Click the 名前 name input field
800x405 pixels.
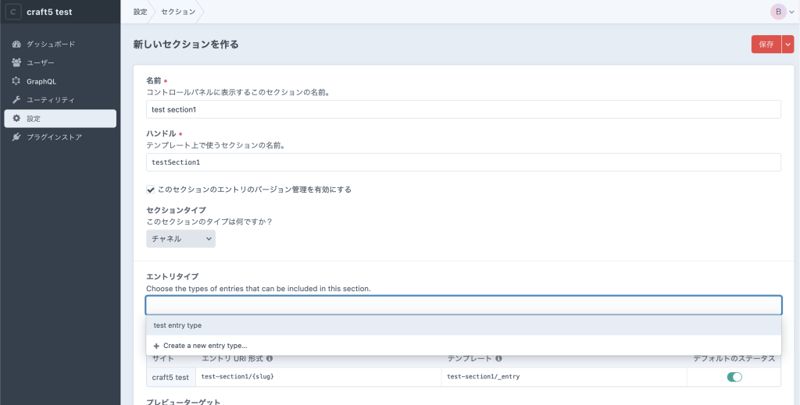point(463,109)
